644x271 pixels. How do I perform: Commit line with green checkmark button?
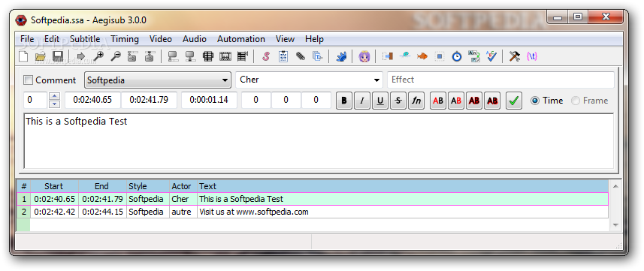pyautogui.click(x=513, y=101)
